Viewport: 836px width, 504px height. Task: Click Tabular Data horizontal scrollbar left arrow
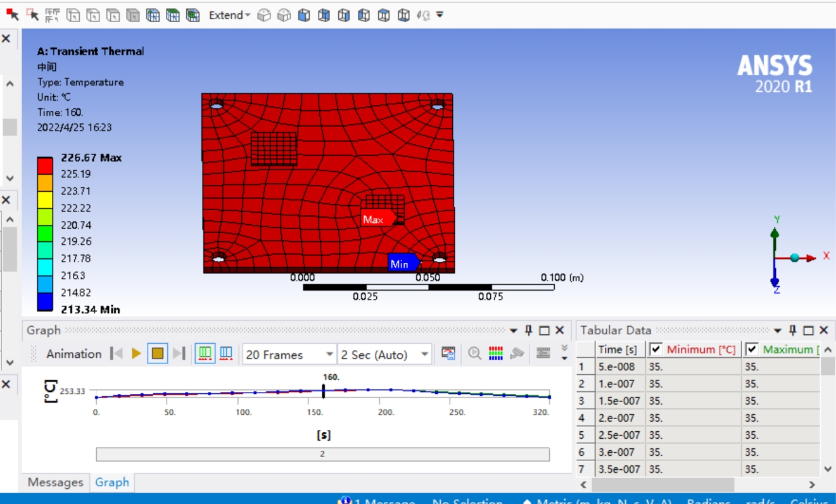click(584, 484)
